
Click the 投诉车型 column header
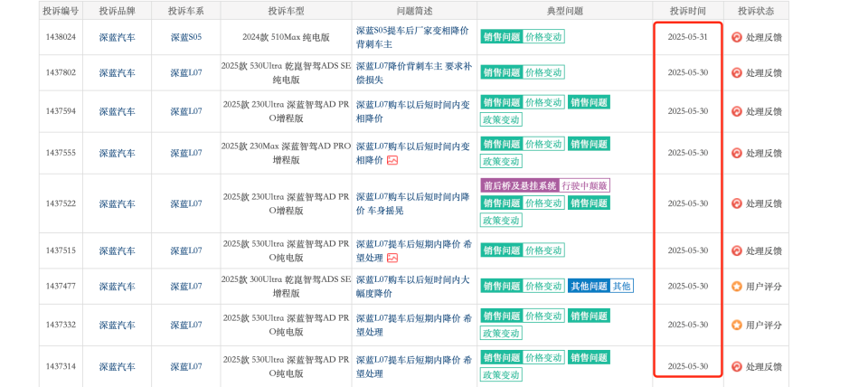287,11
